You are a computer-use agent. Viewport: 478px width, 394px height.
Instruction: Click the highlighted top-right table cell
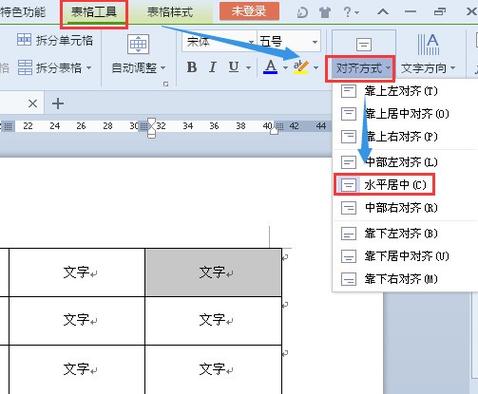pyautogui.click(x=213, y=272)
